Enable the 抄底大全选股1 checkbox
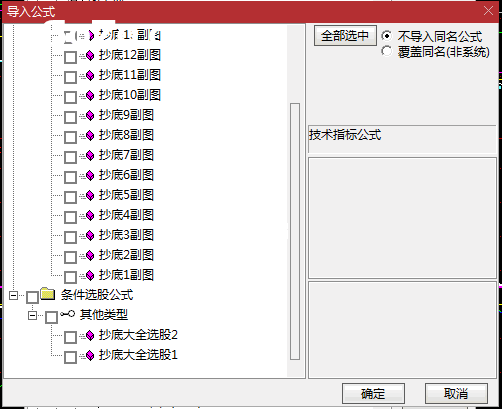Screen dimensions: 502x409 click(70, 357)
